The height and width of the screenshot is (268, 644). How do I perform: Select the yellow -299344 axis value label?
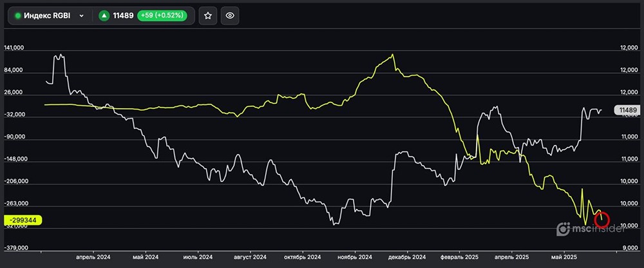(x=23, y=220)
